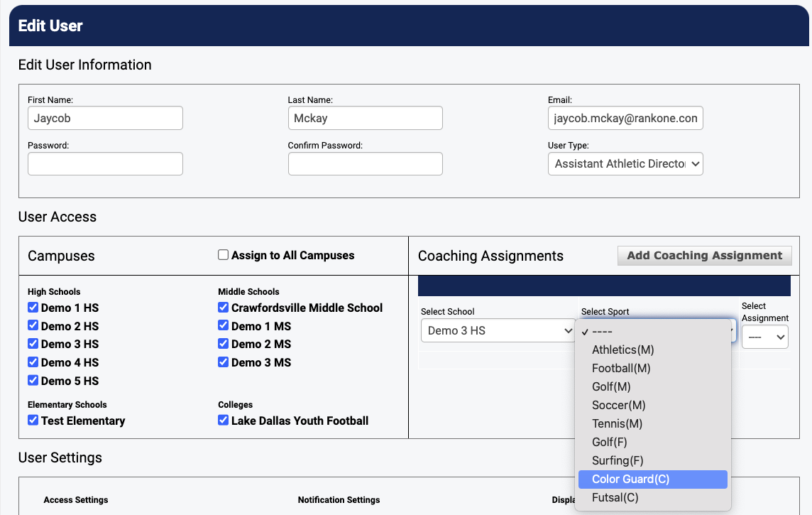Uncheck the Demo 3 MS checkbox
Image resolution: width=812 pixels, height=515 pixels.
tap(223, 362)
